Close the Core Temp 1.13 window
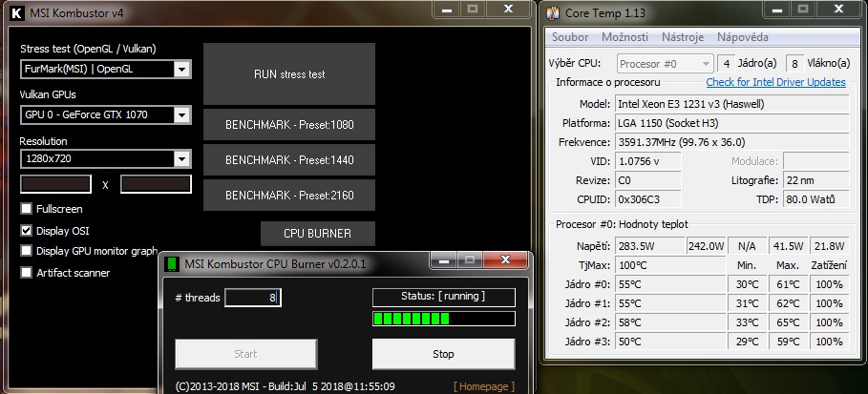The image size is (868, 394). coord(838,9)
